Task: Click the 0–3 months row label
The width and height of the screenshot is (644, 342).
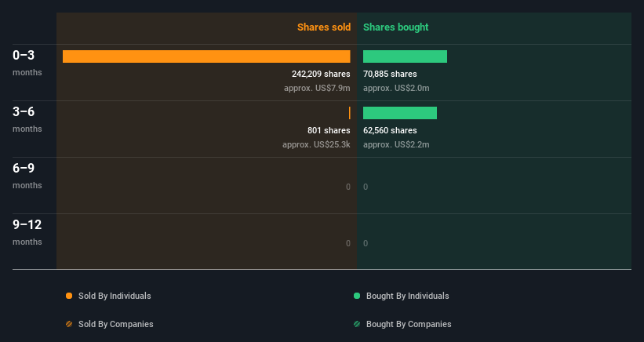Action: [27, 63]
